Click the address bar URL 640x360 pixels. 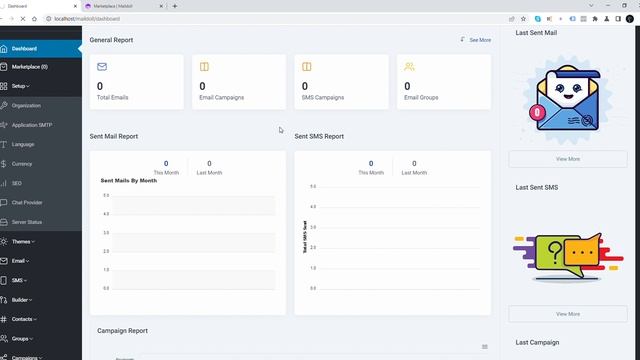[87, 19]
